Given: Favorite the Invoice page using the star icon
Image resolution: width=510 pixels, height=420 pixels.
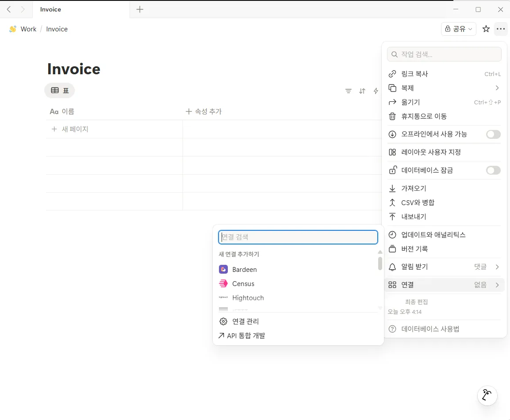Looking at the screenshot, I should [x=486, y=29].
